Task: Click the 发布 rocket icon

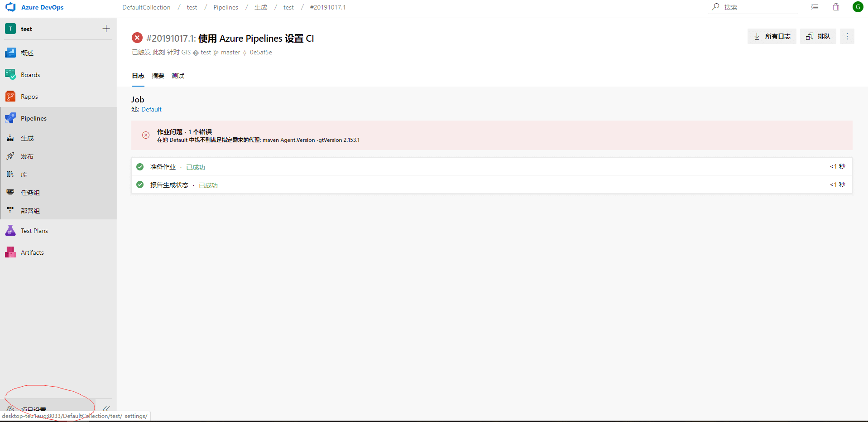Action: click(10, 156)
